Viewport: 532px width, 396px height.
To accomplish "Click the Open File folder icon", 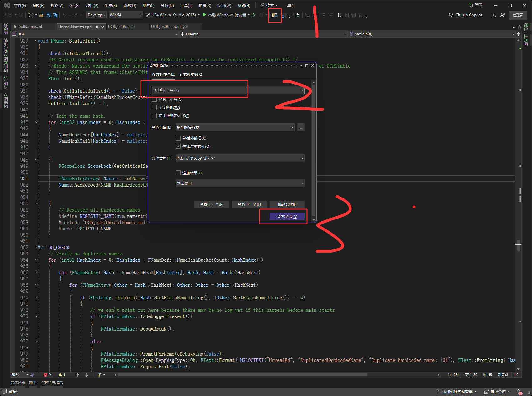I will [x=42, y=15].
